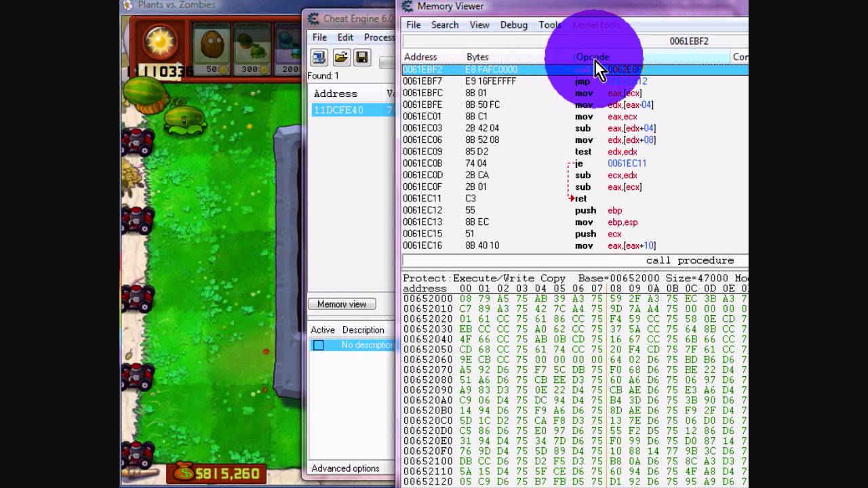Viewport: 868px width, 488px height.
Task: Click the Found: 1 label
Action: (x=323, y=76)
